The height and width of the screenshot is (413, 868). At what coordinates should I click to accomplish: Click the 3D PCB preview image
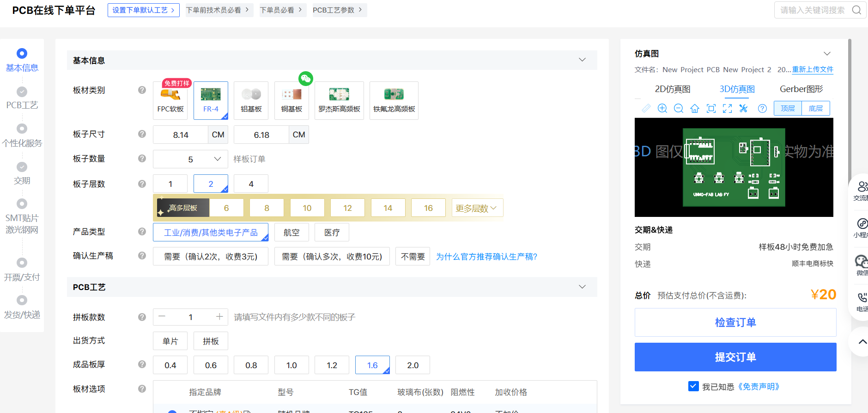(734, 167)
